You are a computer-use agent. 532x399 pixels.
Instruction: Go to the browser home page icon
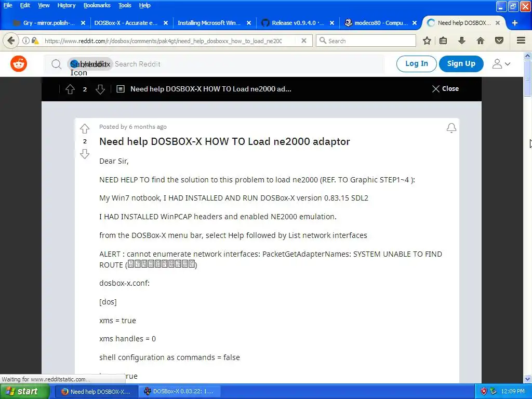click(x=481, y=41)
